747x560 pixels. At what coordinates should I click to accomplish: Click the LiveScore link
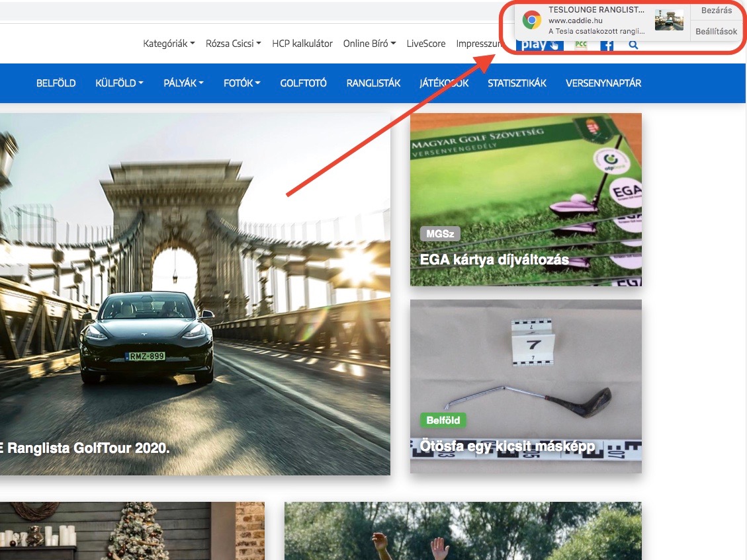[425, 44]
